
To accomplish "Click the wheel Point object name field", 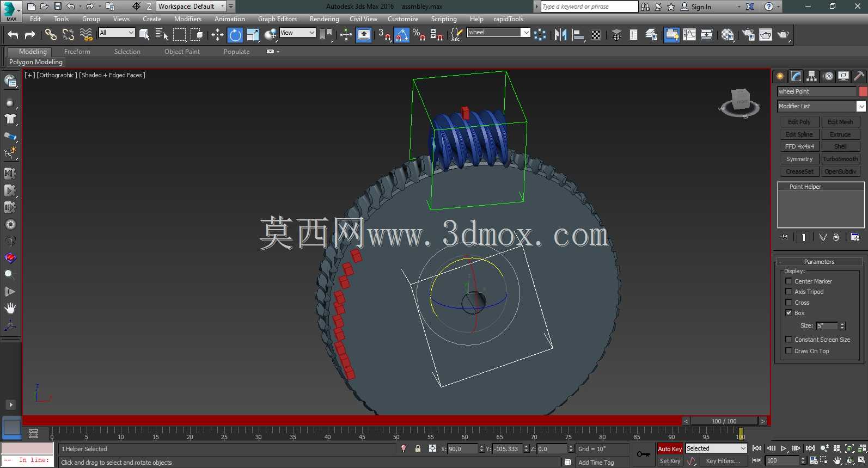I will pos(817,91).
